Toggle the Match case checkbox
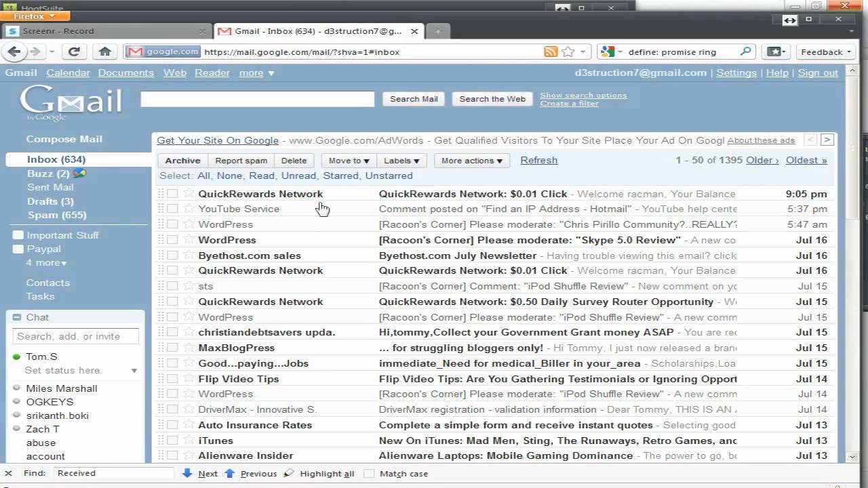The image size is (868, 488). 369,473
